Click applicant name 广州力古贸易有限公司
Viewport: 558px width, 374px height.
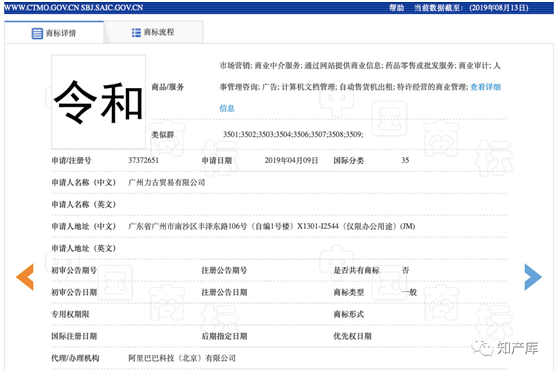(x=167, y=183)
